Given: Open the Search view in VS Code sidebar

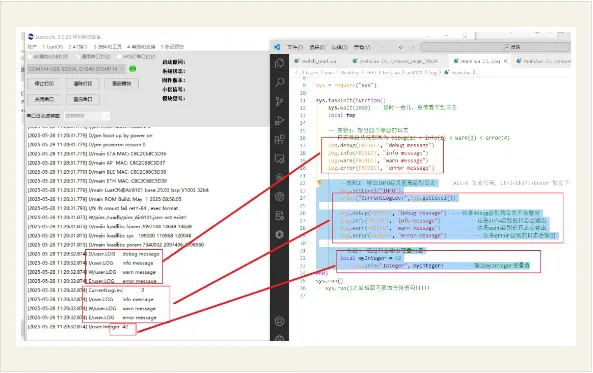Looking at the screenshot, I should pos(279,82).
